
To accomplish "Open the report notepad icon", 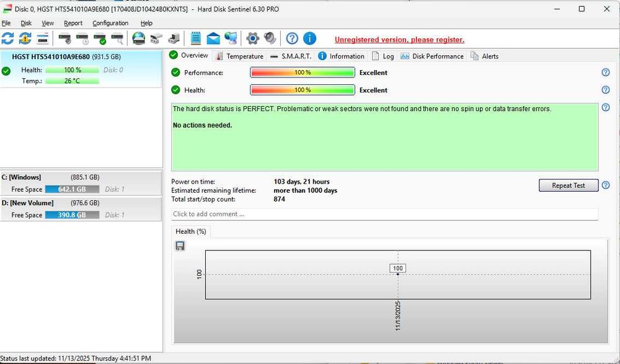I will tap(196, 38).
